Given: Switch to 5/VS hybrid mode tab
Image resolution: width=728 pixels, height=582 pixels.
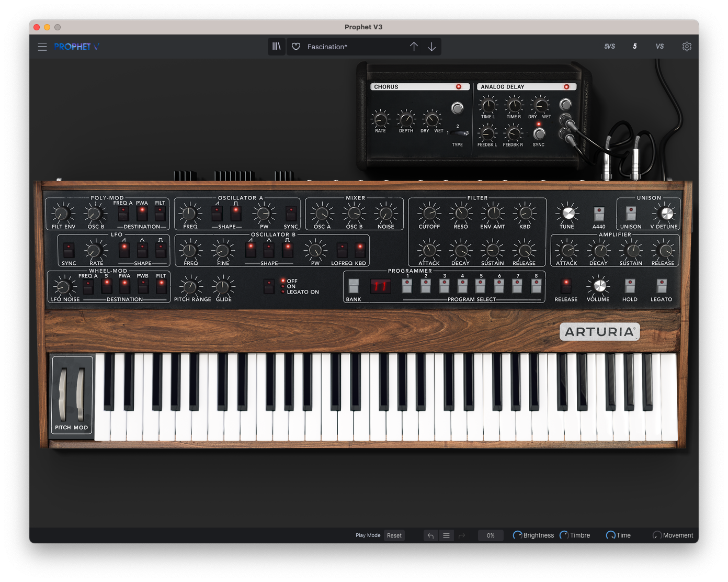Looking at the screenshot, I should coord(609,47).
